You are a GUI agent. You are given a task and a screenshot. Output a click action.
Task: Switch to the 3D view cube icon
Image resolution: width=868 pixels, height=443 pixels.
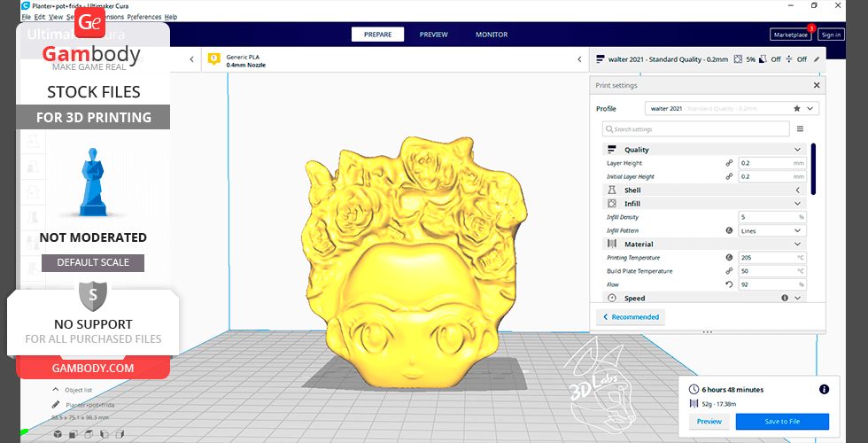58,434
